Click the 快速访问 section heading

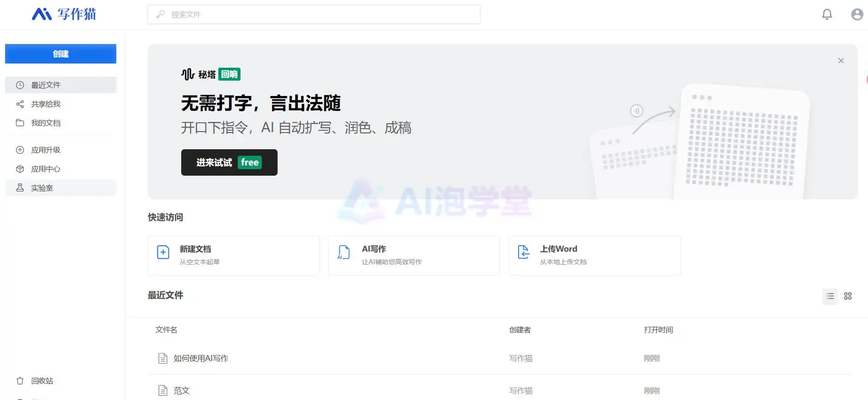[x=165, y=217]
